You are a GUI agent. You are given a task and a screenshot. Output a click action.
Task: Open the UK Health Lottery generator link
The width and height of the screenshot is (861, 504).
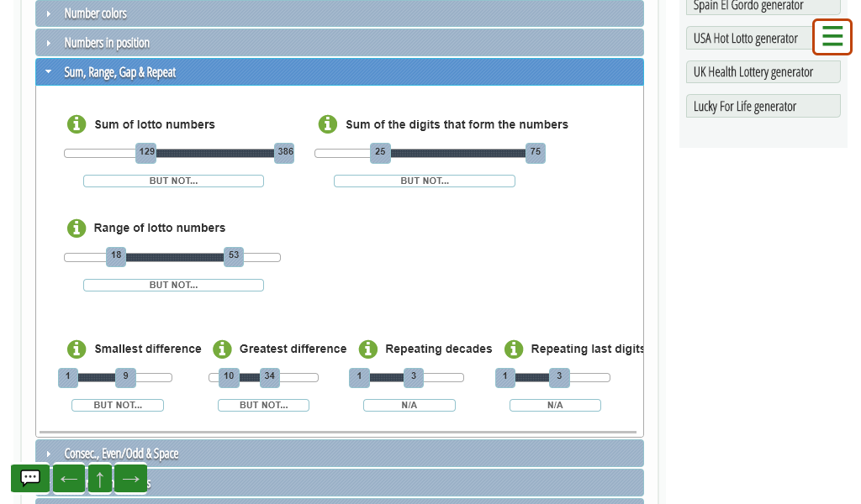763,72
